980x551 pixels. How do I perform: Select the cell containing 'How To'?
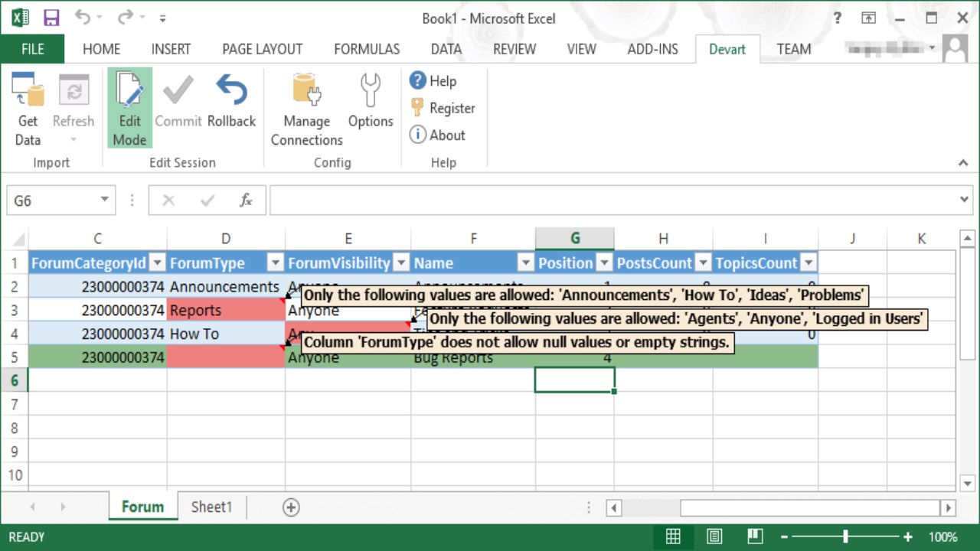226,334
